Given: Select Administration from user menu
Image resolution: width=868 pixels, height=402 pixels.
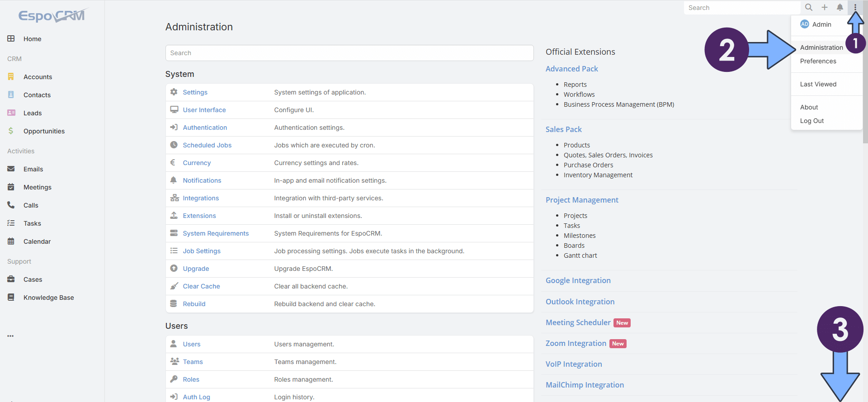Looking at the screenshot, I should (x=821, y=47).
